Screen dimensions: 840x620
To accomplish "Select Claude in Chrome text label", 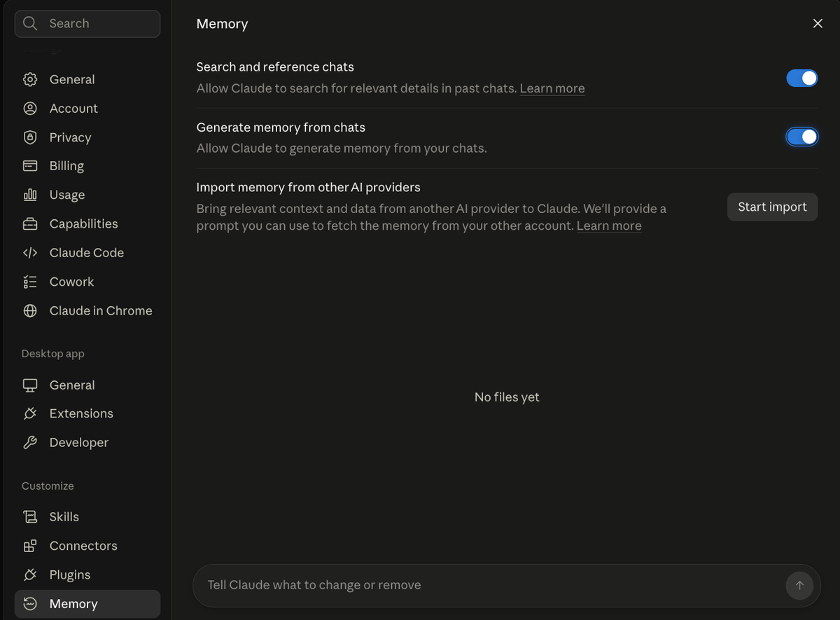I will click(x=101, y=310).
